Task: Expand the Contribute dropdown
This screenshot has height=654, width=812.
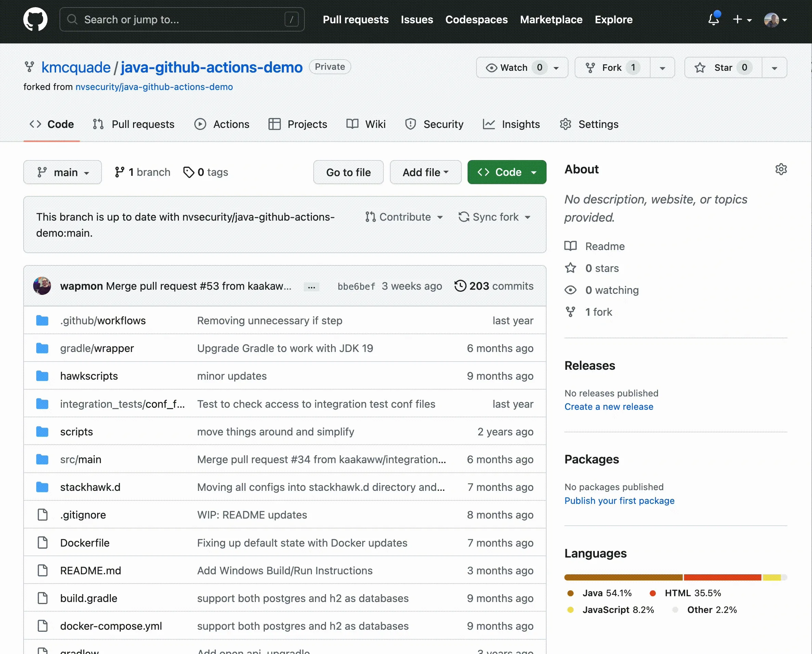Action: click(404, 217)
